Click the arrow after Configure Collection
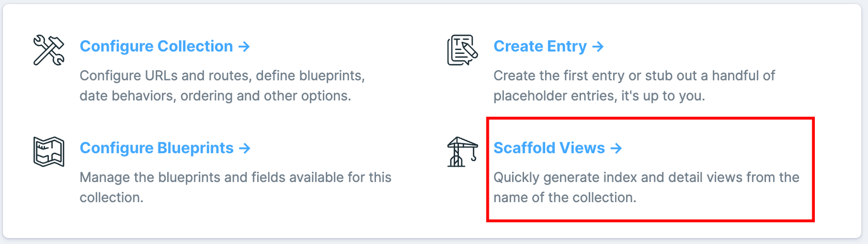 [x=245, y=47]
